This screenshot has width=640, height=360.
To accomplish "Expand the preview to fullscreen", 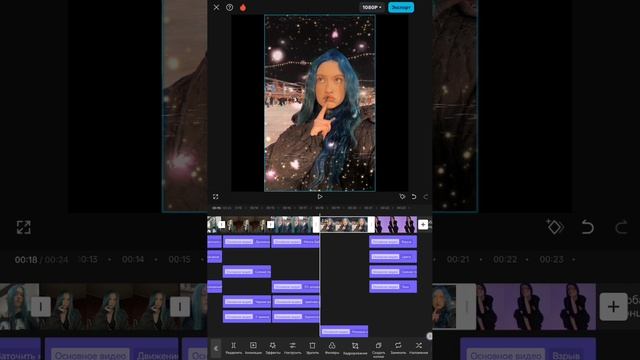I will (216, 197).
